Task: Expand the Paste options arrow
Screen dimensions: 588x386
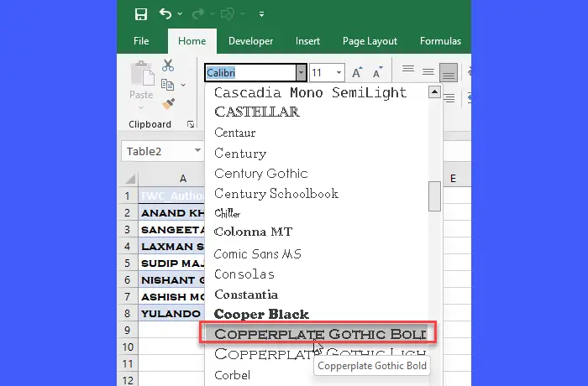Action: click(141, 107)
